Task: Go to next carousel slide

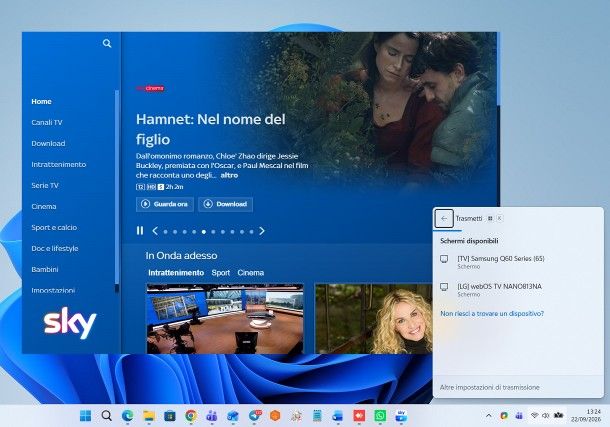Action: point(262,231)
